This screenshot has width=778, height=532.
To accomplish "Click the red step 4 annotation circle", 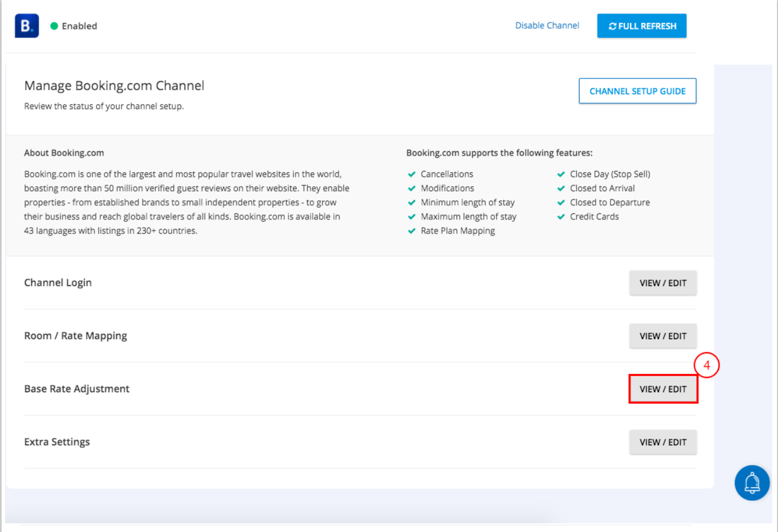I will [x=706, y=365].
